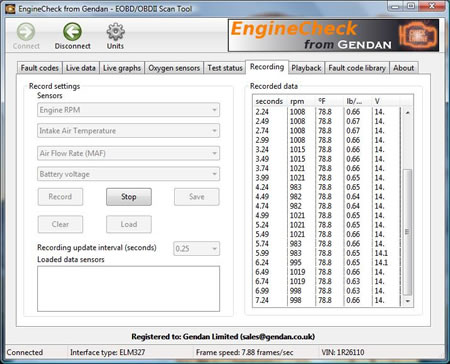The height and width of the screenshot is (364, 450).
Task: Click the Record button
Action: tap(60, 197)
